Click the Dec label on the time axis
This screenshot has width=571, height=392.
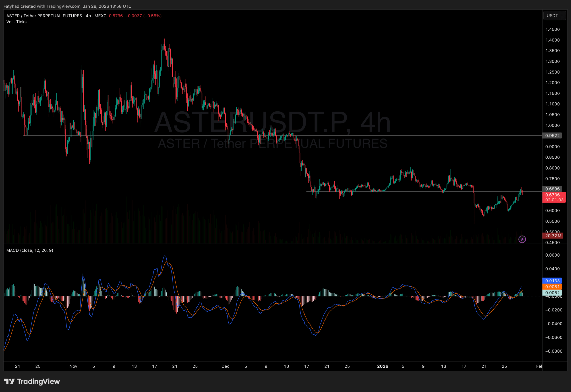[x=225, y=366]
